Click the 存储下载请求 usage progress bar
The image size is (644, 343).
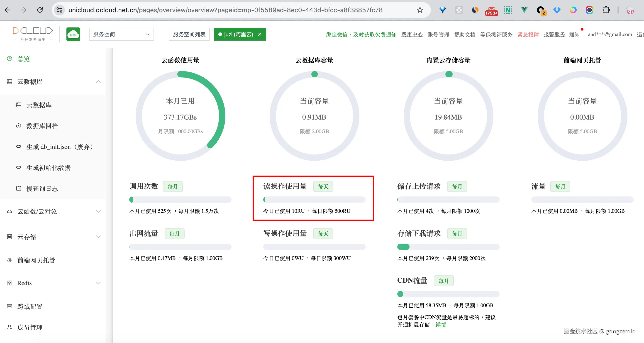(448, 247)
